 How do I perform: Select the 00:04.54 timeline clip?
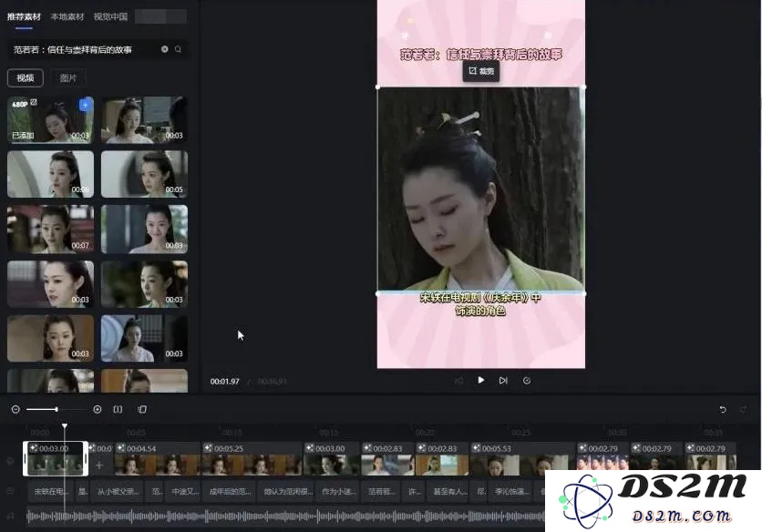coord(157,458)
